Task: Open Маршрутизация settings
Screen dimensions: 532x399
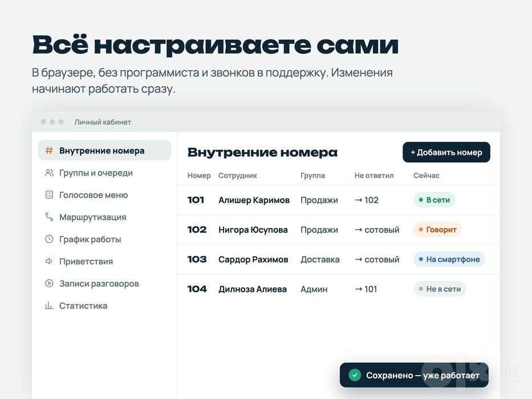Action: click(104, 217)
